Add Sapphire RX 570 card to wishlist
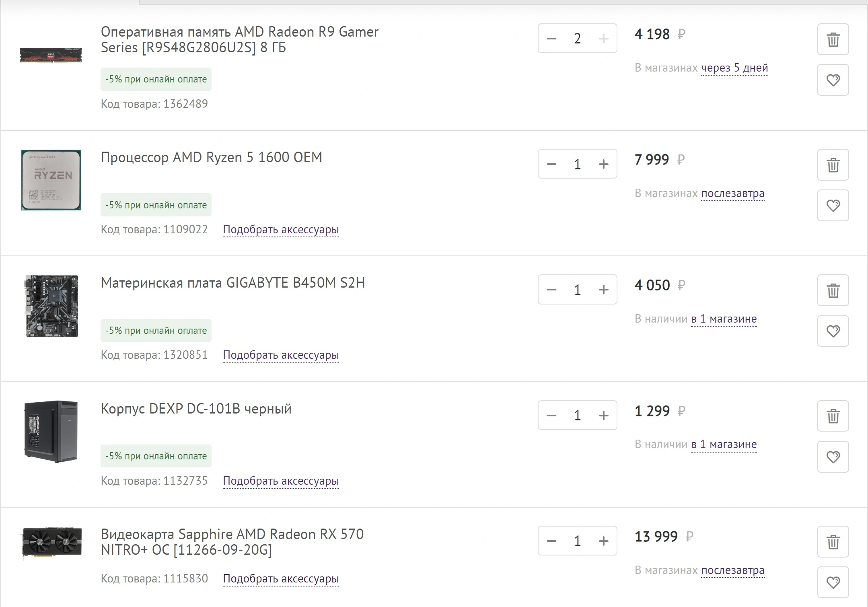The image size is (868, 607). pyautogui.click(x=833, y=582)
